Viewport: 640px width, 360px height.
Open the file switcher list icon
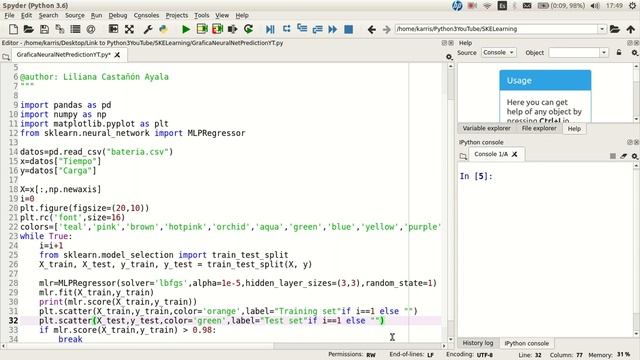click(75, 29)
